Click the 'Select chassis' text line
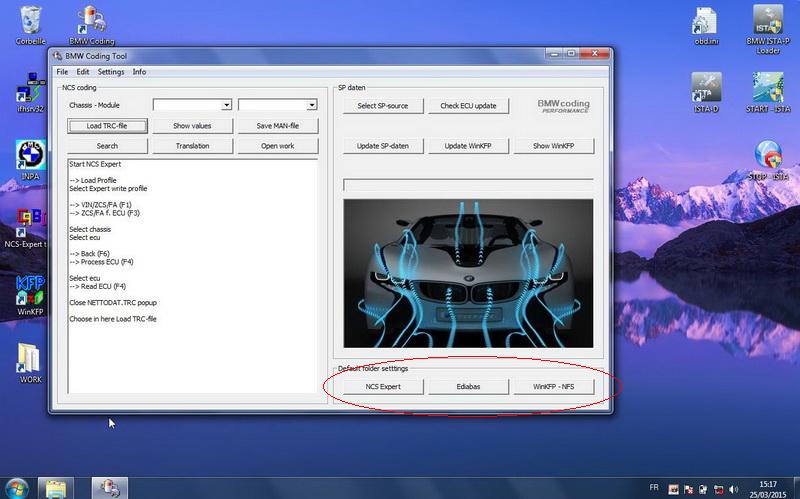Viewport: 800px width, 499px height. (90, 230)
